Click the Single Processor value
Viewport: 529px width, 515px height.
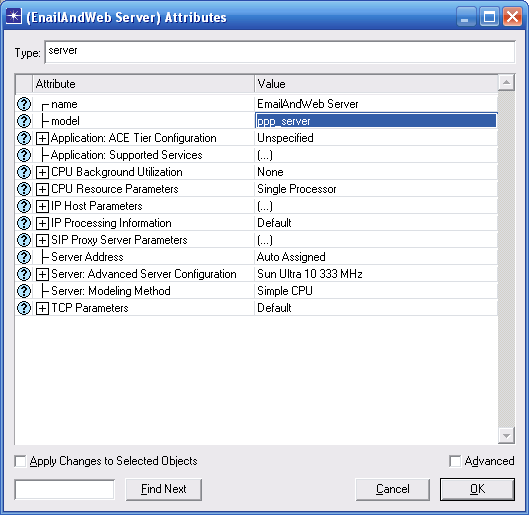[x=376, y=189]
